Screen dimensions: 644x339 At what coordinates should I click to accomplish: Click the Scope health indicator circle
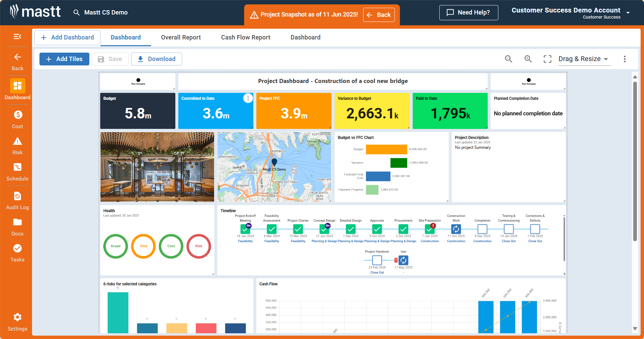click(116, 246)
